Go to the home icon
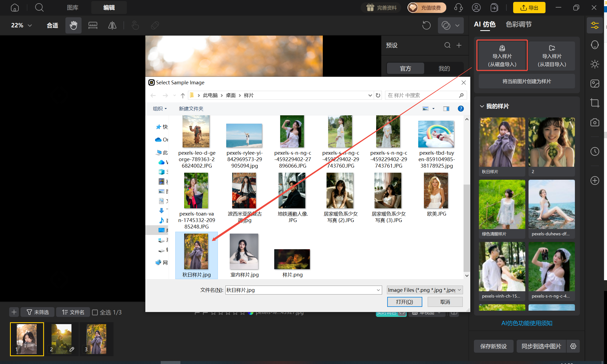Image resolution: width=607 pixels, height=364 pixels. point(15,8)
